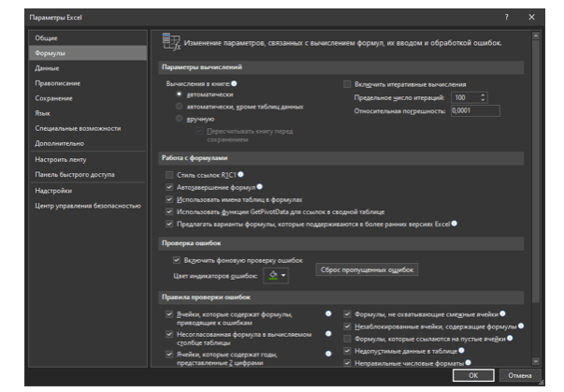Click info icon for формулы, приводящие к ошибкам
This screenshot has width=564, height=392.
328,313
